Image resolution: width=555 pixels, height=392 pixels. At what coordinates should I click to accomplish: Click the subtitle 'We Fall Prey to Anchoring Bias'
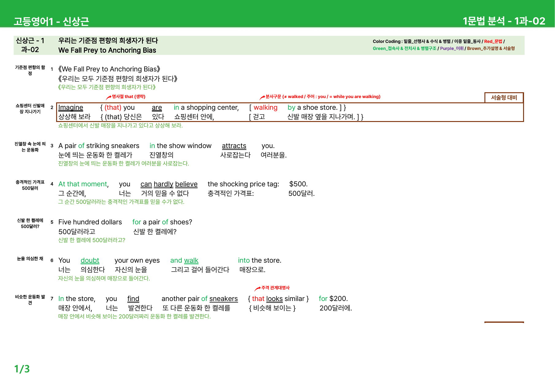pos(107,50)
